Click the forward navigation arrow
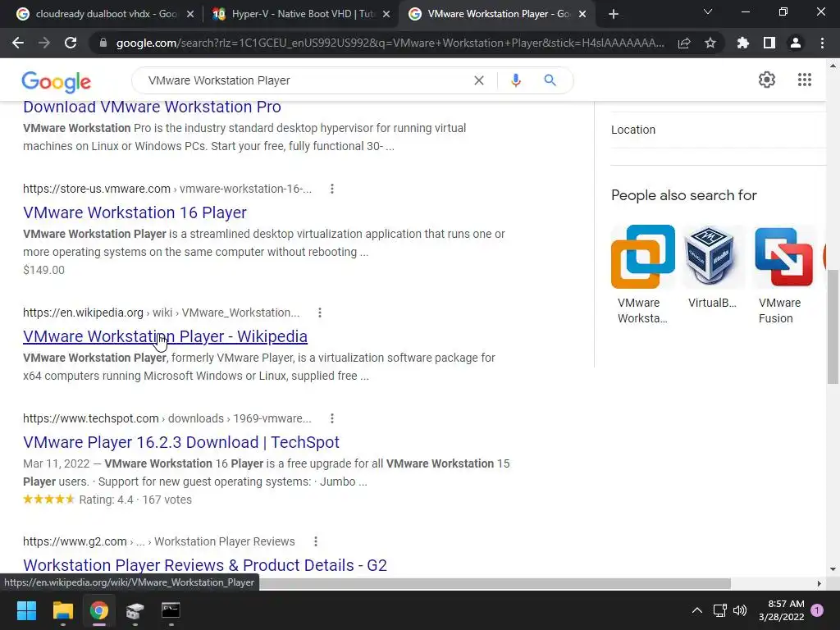Viewport: 840px width, 630px height. pyautogui.click(x=44, y=43)
